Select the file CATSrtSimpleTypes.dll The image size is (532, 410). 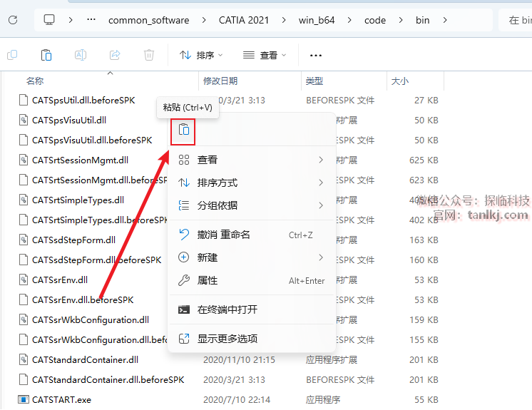(78, 200)
